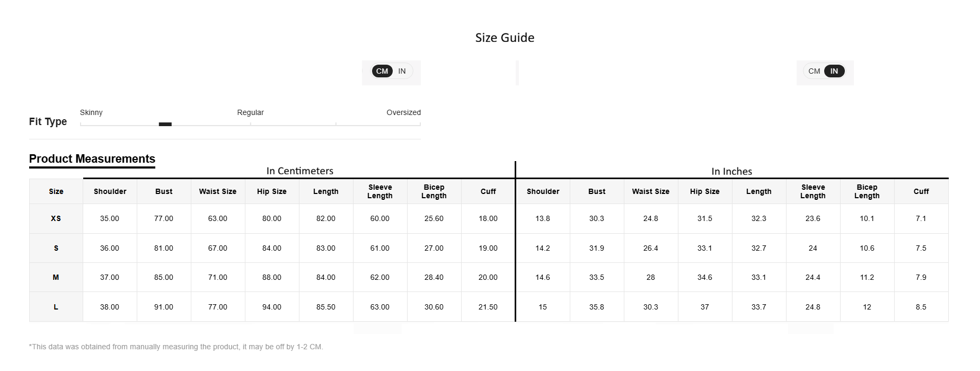Select the Skinny fit label
This screenshot has height=371, width=980.
point(91,112)
